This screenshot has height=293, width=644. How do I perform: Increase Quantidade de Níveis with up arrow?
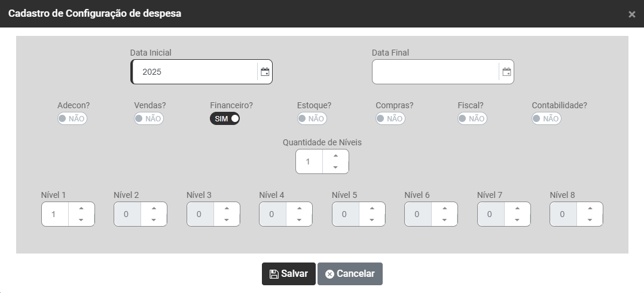click(x=335, y=156)
